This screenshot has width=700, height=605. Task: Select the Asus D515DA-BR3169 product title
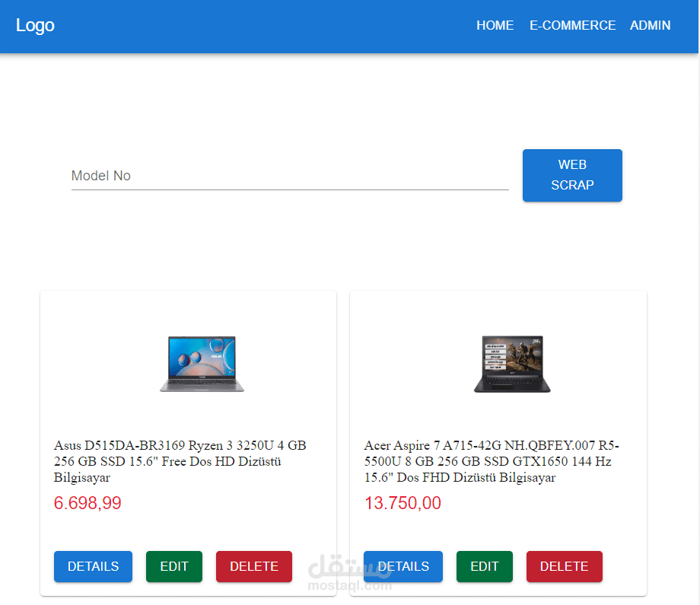[180, 461]
